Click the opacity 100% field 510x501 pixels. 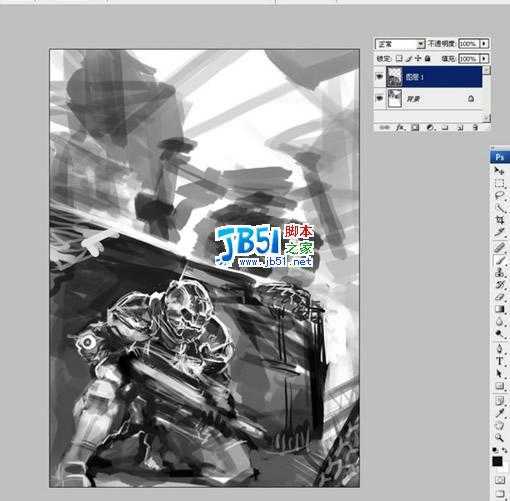[x=469, y=44]
